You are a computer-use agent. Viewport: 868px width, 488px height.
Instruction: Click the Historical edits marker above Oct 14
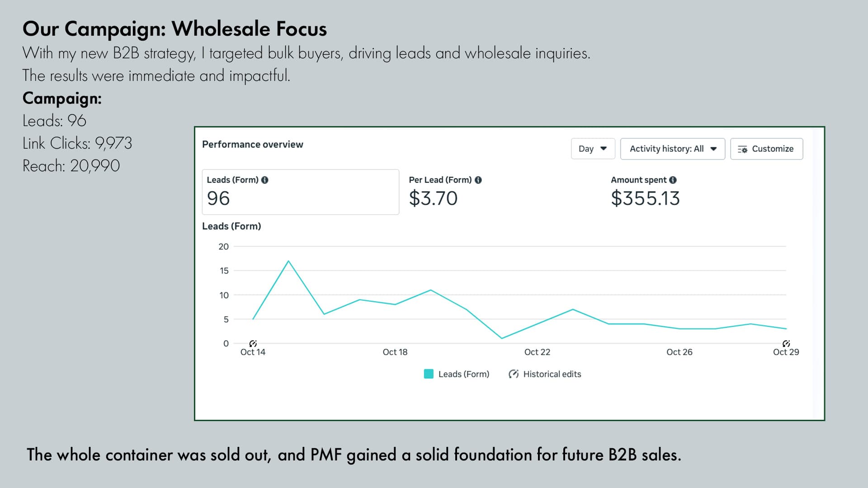[x=254, y=343]
